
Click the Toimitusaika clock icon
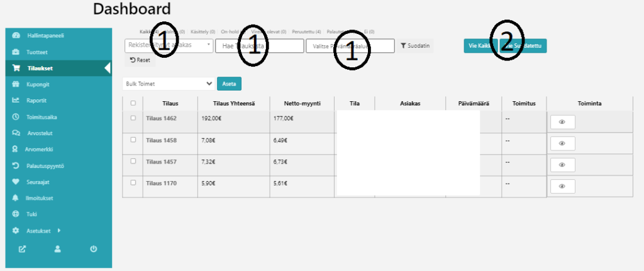(16, 117)
